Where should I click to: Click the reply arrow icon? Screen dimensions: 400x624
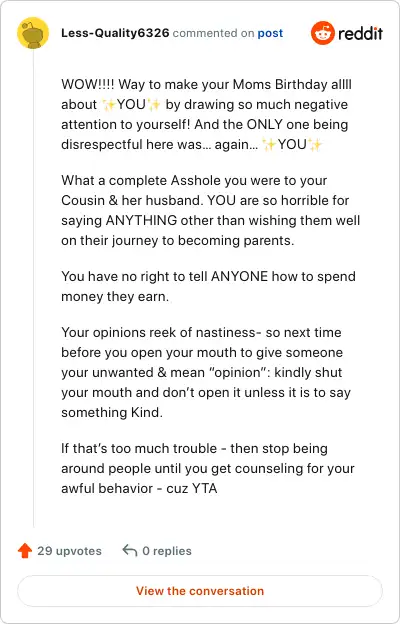130,551
